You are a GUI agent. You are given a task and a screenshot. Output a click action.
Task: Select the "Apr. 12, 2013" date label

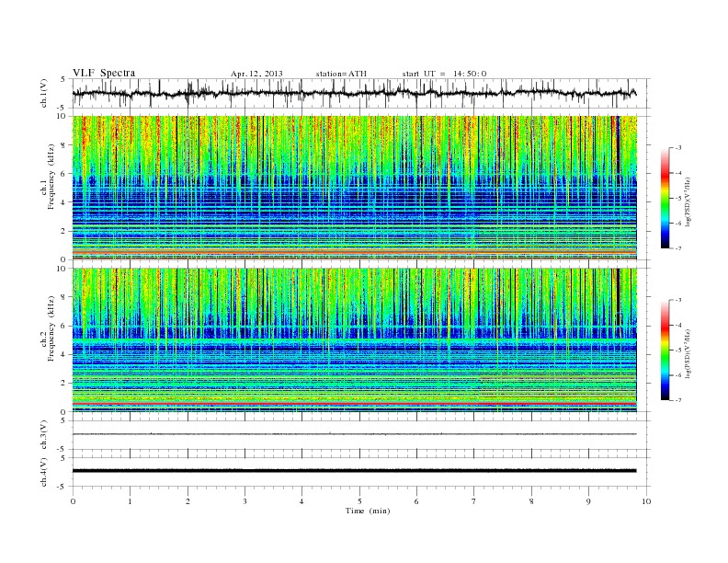tap(256, 74)
